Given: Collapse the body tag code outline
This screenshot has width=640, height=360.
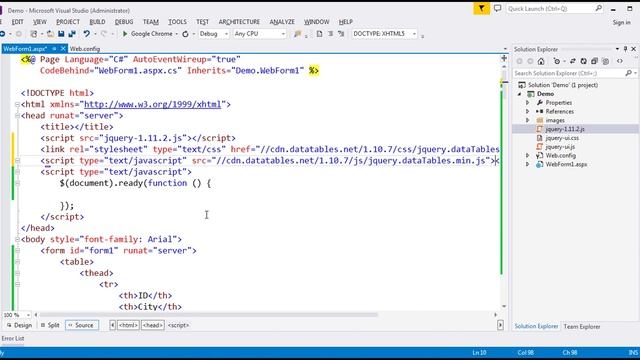Looking at the screenshot, I should pyautogui.click(x=17, y=239).
